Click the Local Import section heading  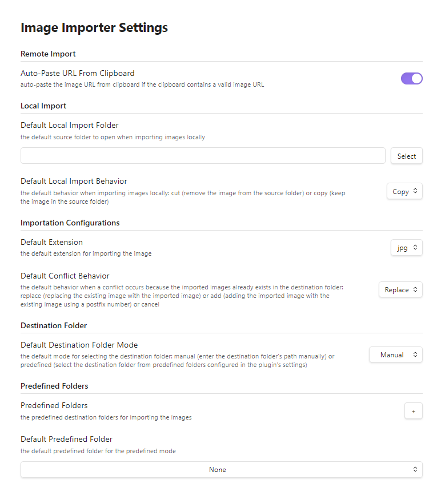point(43,106)
